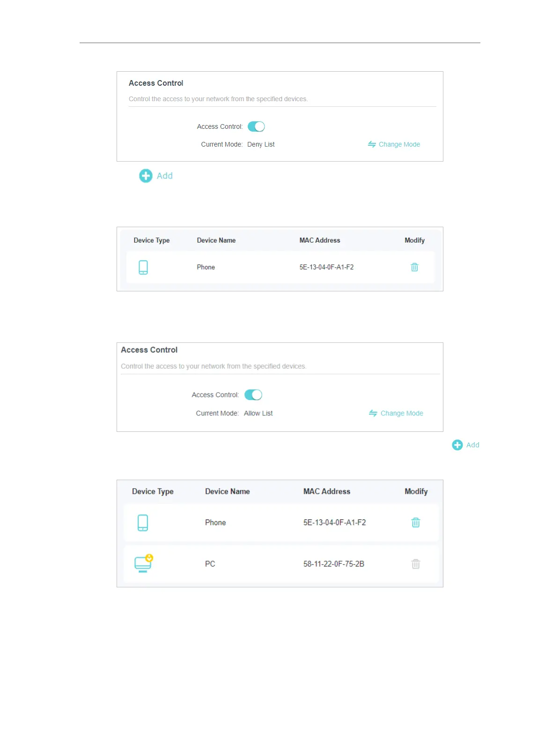Click the PC device name row

[210, 563]
